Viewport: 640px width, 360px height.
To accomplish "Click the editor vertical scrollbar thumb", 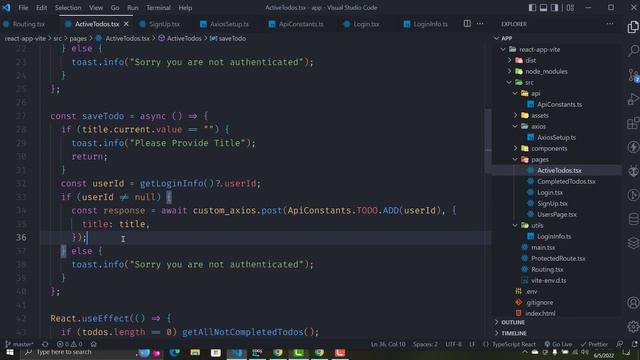I will pyautogui.click(x=488, y=141).
